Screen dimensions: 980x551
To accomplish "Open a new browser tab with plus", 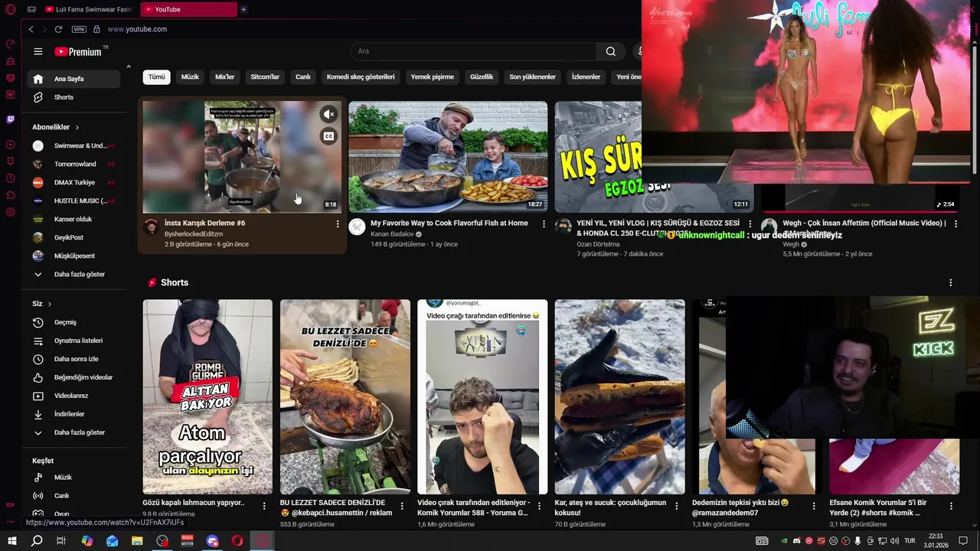I will click(243, 9).
